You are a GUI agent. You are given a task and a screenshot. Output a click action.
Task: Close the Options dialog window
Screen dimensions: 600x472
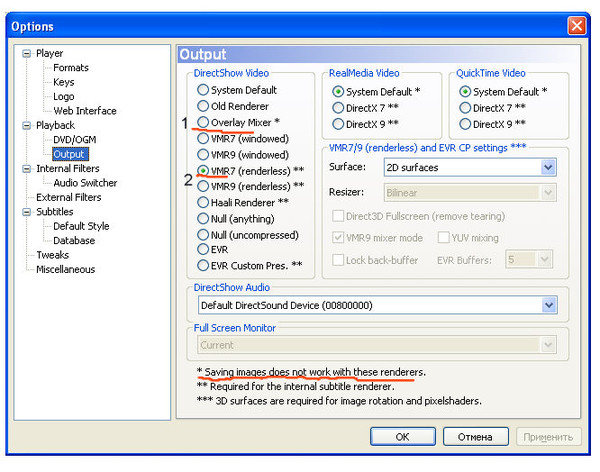(x=576, y=26)
